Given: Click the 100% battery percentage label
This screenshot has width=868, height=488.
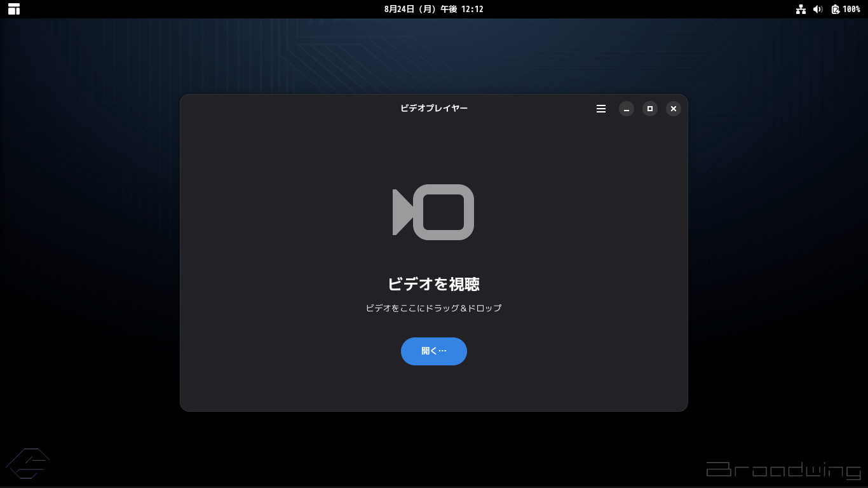Looking at the screenshot, I should [x=851, y=9].
